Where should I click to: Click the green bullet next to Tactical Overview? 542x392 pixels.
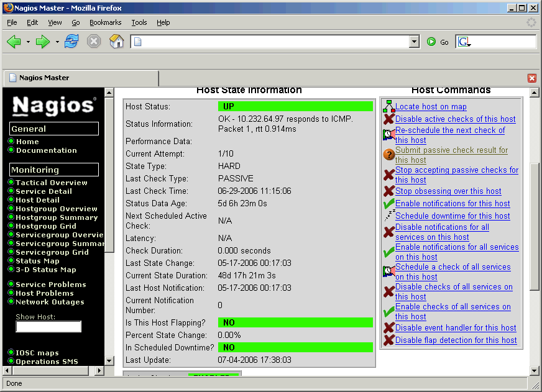11,182
